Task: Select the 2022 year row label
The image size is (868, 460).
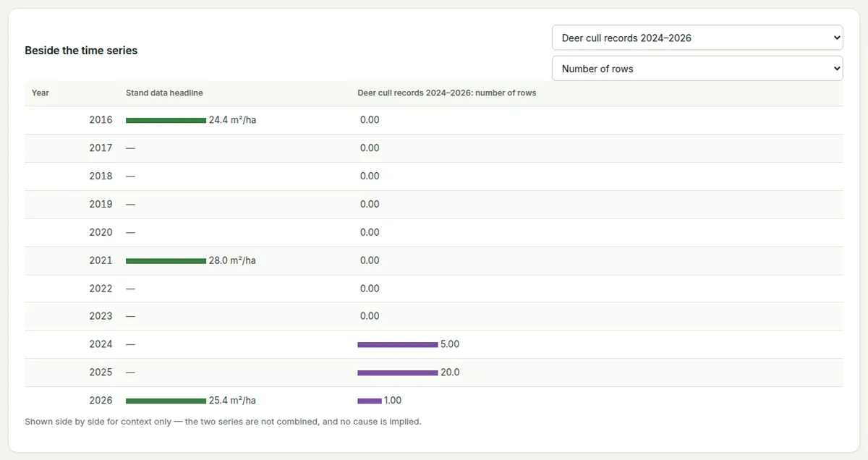Action: point(101,289)
